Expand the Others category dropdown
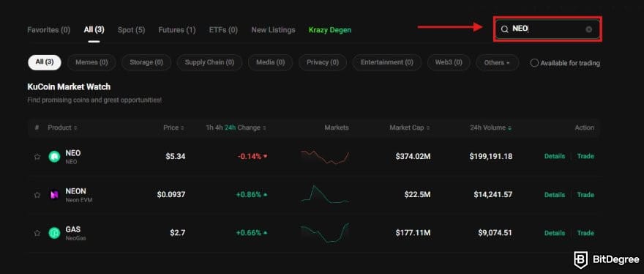 pyautogui.click(x=497, y=63)
